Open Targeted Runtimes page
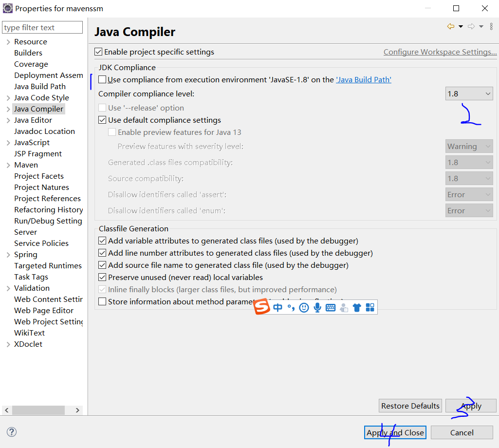Image resolution: width=499 pixels, height=448 pixels. 48,265
